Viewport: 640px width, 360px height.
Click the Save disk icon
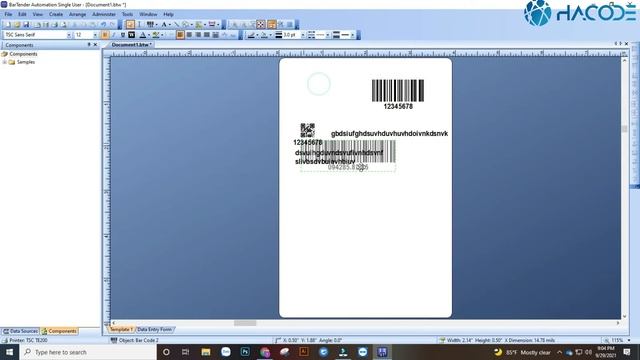point(26,25)
